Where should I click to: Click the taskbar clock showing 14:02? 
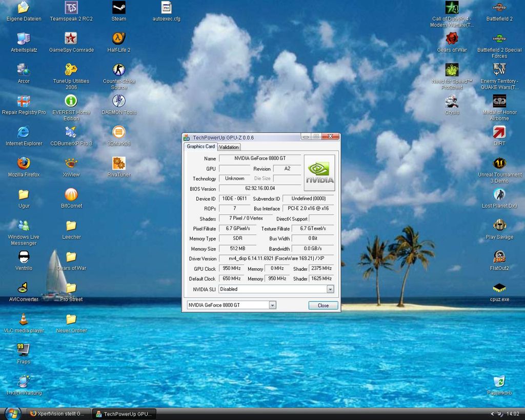(513, 414)
